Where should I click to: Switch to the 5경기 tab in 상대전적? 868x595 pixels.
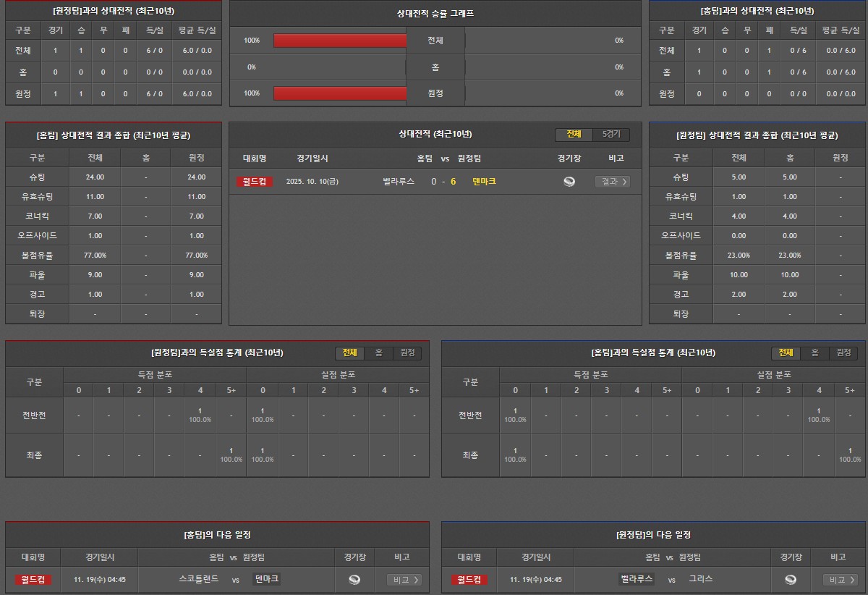(611, 135)
